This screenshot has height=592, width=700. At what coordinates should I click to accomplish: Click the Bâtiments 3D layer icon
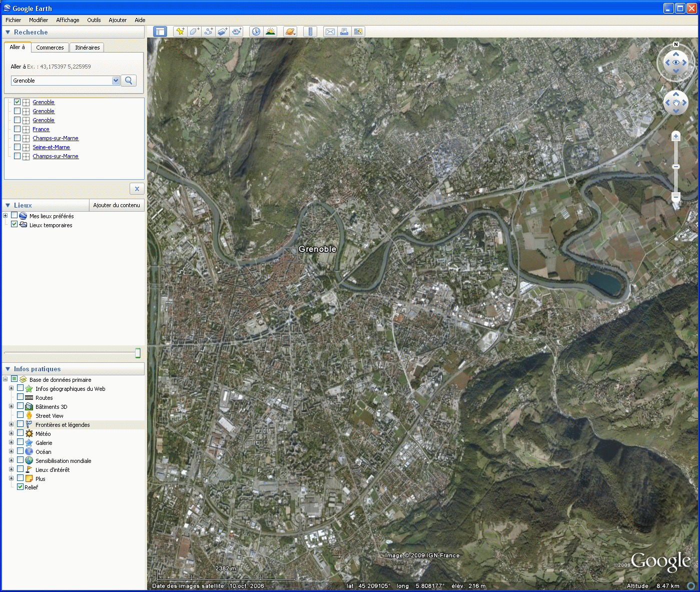29,407
